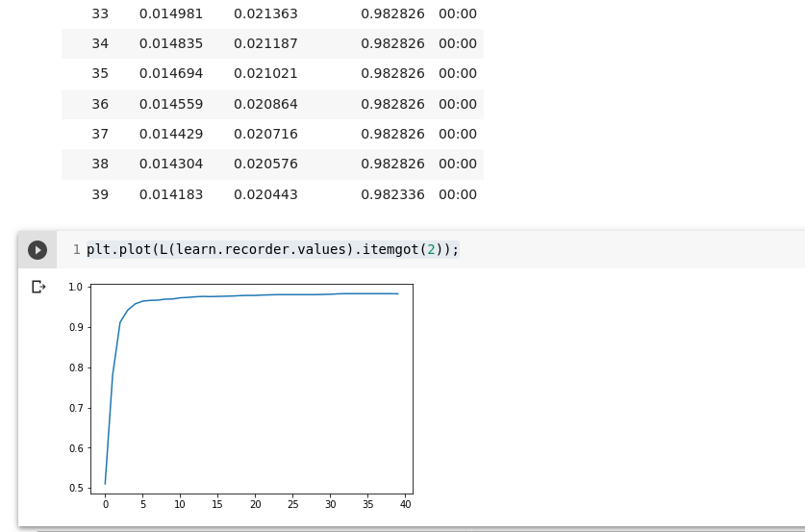Click 'itemgot' method name in code
Screen dimensions: 805x532
391,250
